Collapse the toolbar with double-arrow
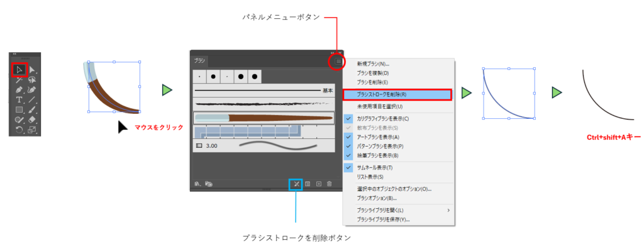Viewport: 644px width, 246px height. click(14, 54)
